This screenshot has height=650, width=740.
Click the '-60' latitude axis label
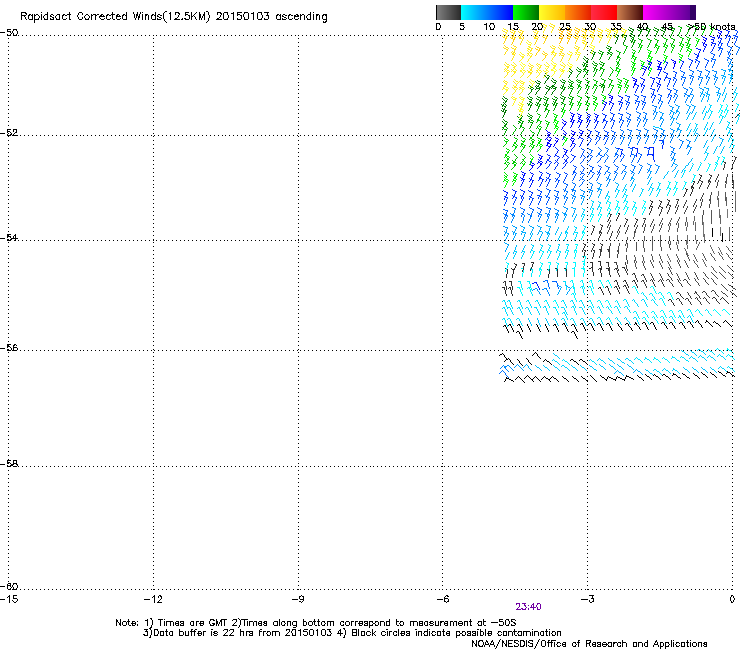[9, 586]
